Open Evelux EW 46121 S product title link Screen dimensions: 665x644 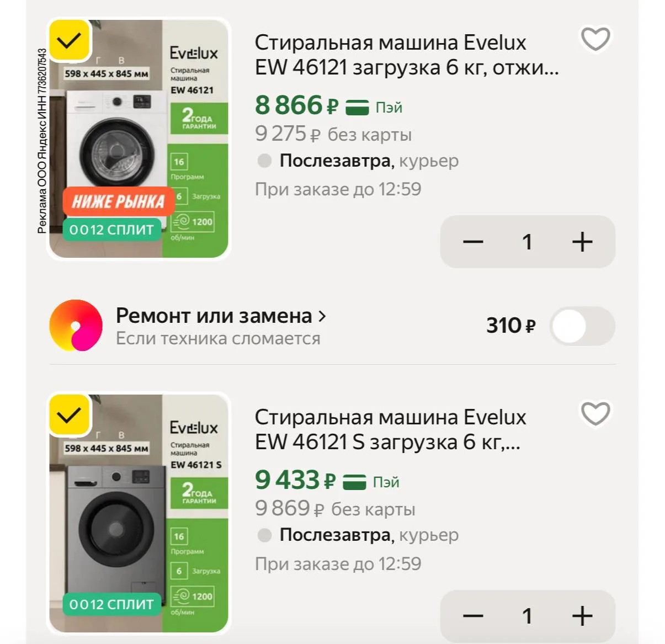coord(390,429)
